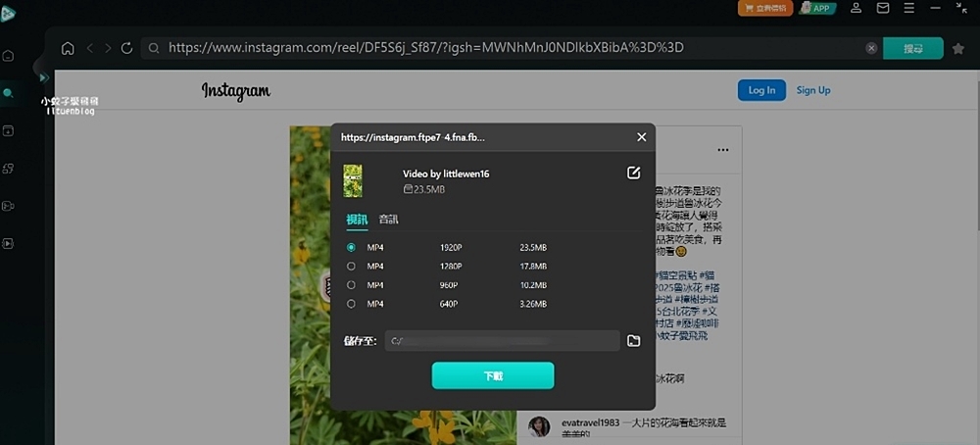
Task: Expand the sidebar with double arrow
Action: pos(44,77)
